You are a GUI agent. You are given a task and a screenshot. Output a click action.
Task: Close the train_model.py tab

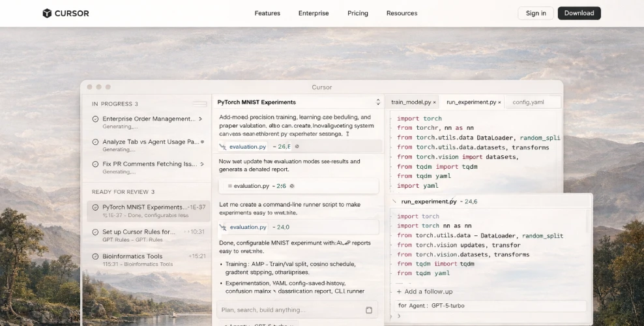click(434, 102)
